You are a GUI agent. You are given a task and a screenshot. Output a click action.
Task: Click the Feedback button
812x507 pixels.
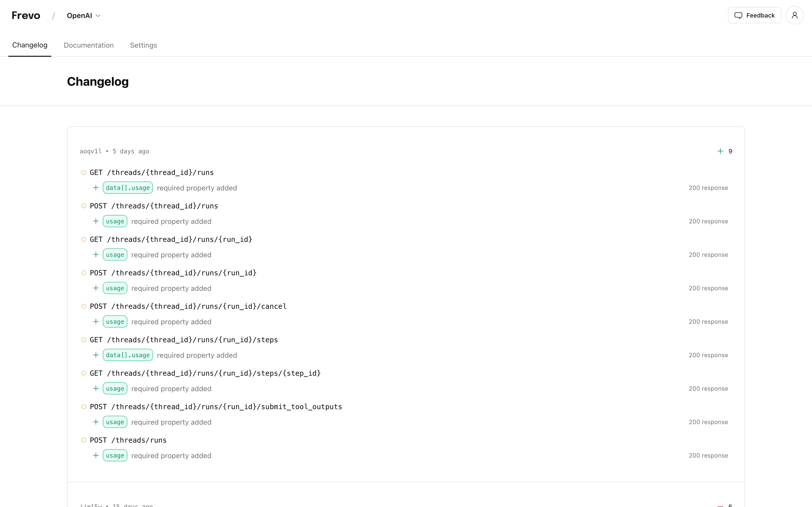754,15
